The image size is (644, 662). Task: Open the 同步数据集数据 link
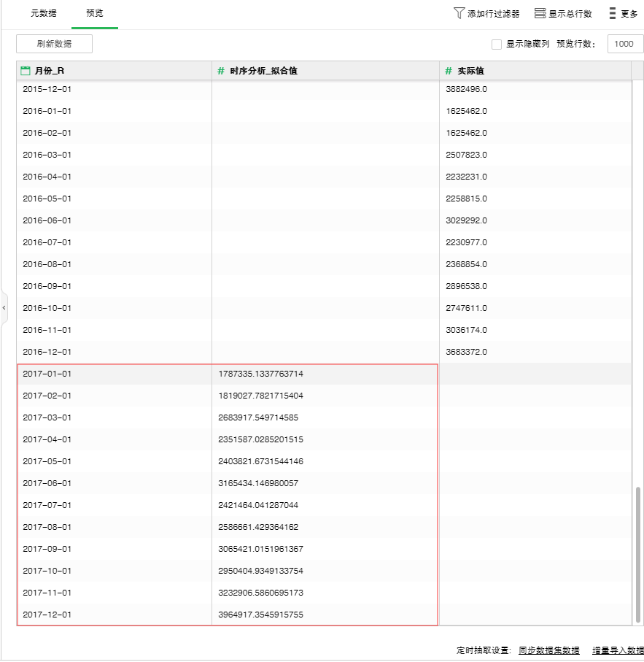[x=548, y=650]
